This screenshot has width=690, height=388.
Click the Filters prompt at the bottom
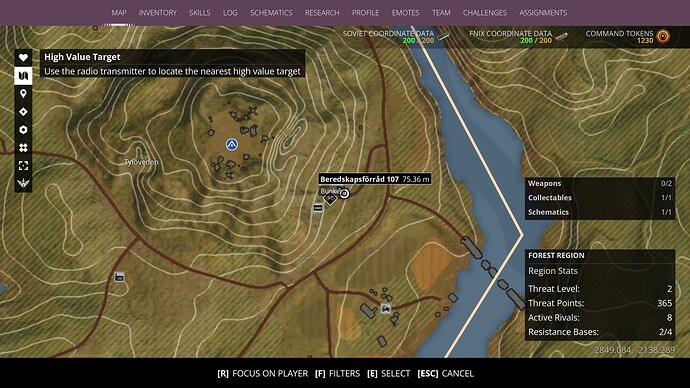[337, 373]
